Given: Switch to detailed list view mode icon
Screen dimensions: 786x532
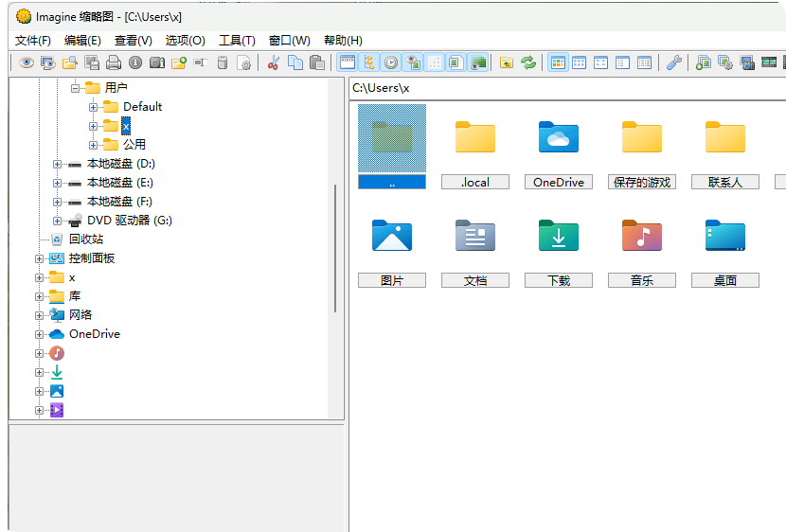Looking at the screenshot, I should point(645,62).
